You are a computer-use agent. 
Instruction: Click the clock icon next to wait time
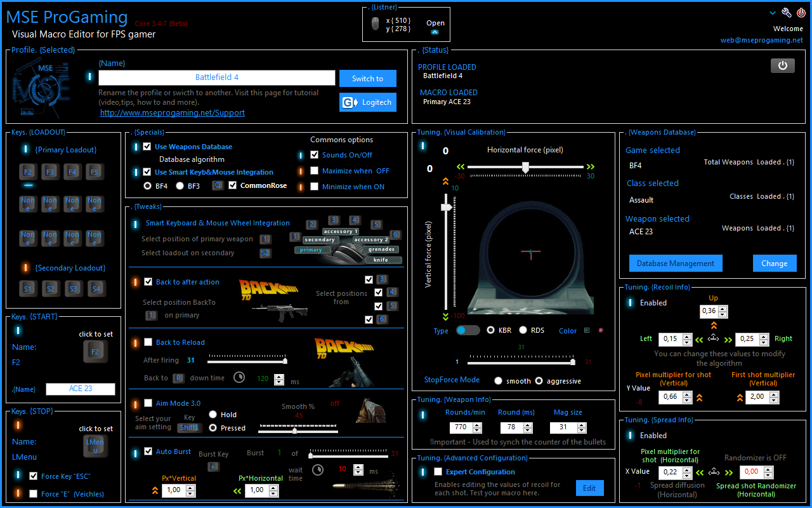coord(318,470)
